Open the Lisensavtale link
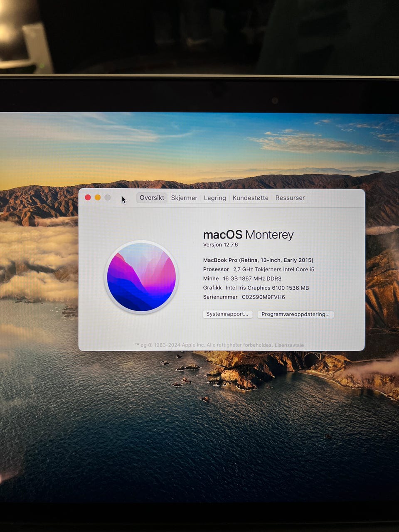The height and width of the screenshot is (532, 399). 289,345
